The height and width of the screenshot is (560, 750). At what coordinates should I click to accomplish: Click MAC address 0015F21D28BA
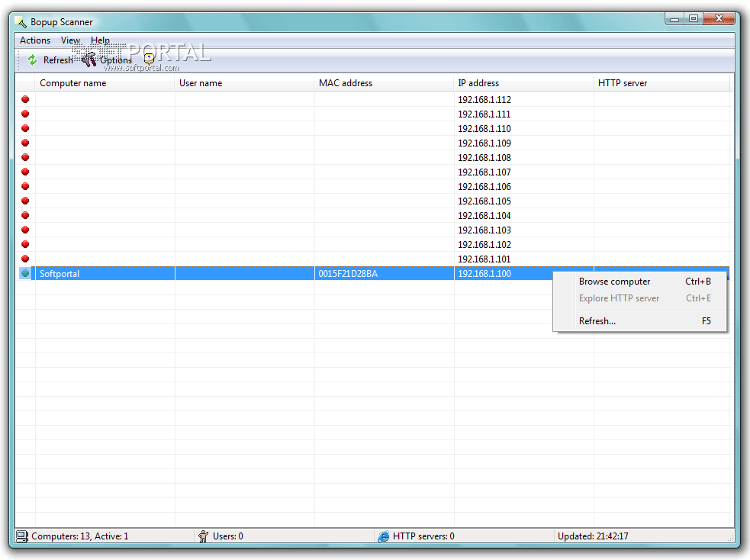pyautogui.click(x=348, y=274)
